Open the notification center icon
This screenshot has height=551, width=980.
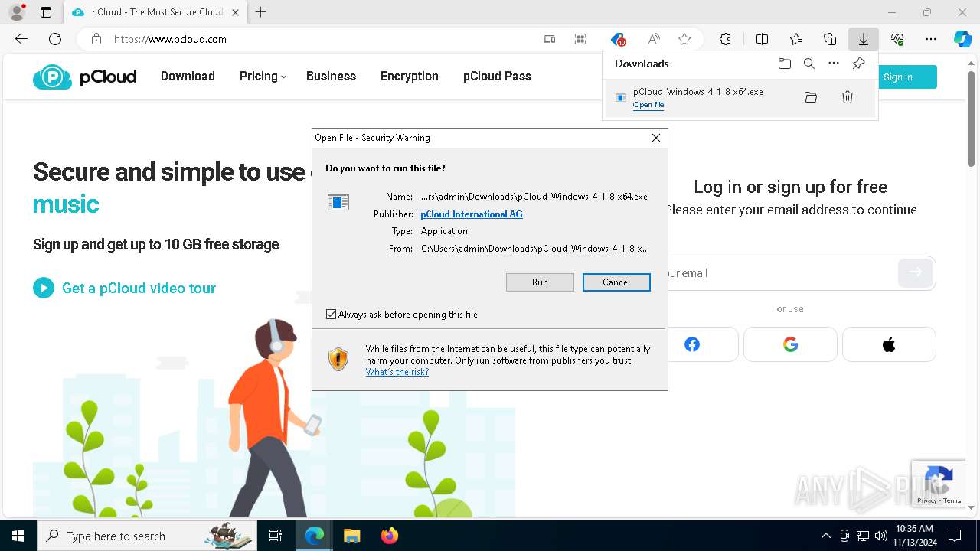coord(955,536)
